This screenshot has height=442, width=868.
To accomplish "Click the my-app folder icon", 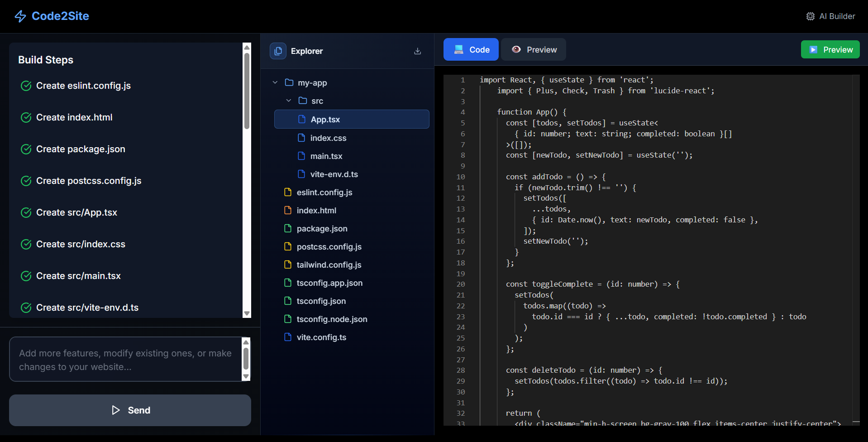I will (289, 82).
